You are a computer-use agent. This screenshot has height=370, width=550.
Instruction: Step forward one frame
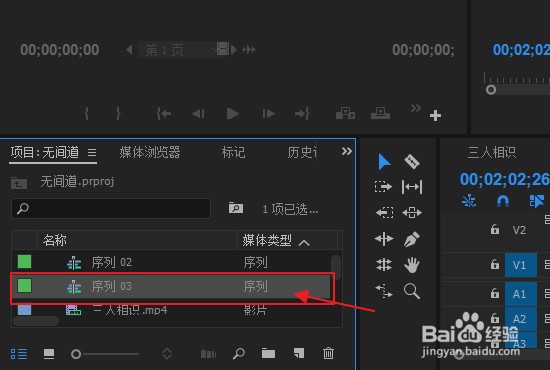click(269, 114)
